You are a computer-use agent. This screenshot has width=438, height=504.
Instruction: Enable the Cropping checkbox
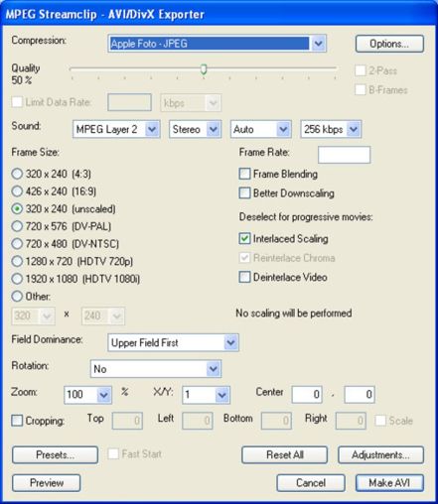coord(17,421)
